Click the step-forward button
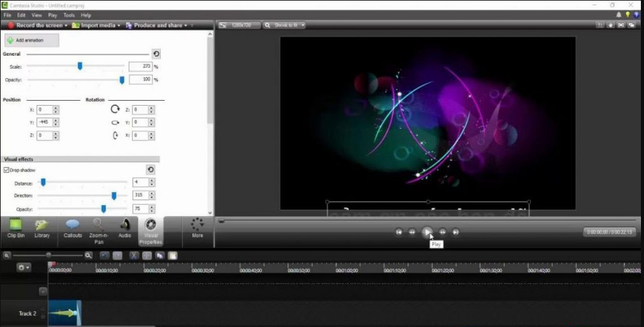 [442, 232]
